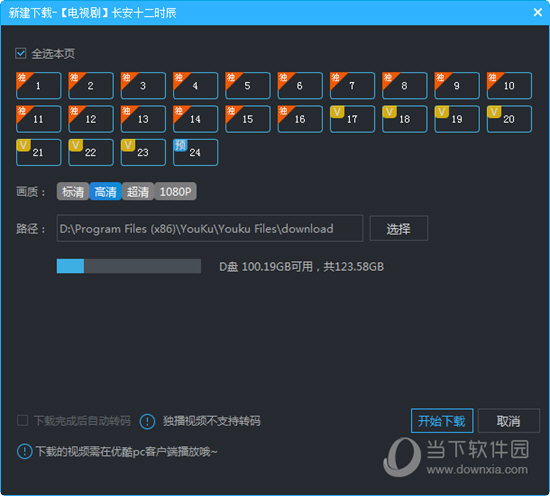Click info icon beside 独播视频不支持转码
This screenshot has width=550, height=496.
click(147, 421)
